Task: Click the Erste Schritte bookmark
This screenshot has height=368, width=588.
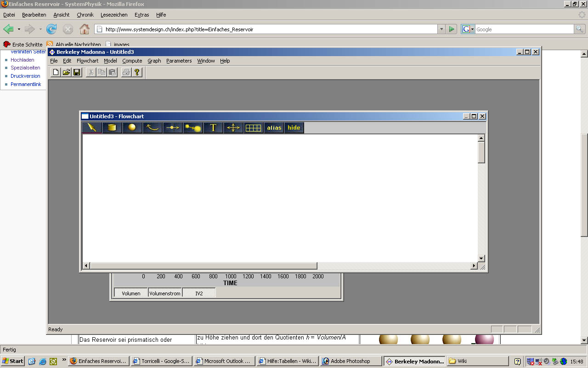Action: (x=23, y=45)
